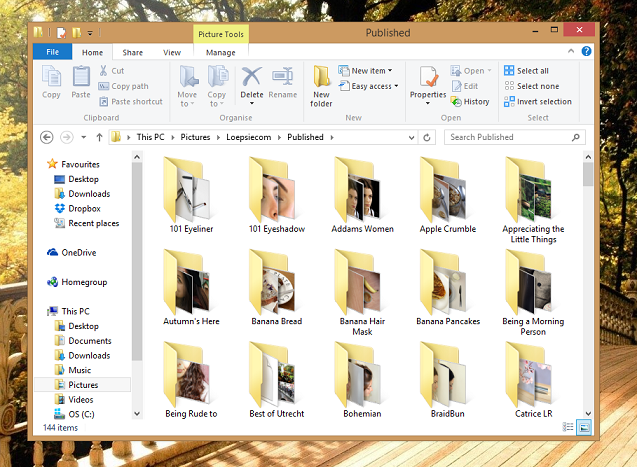Switch to Large icons view in status bar
Viewport: 637px width, 467px height.
click(x=584, y=427)
